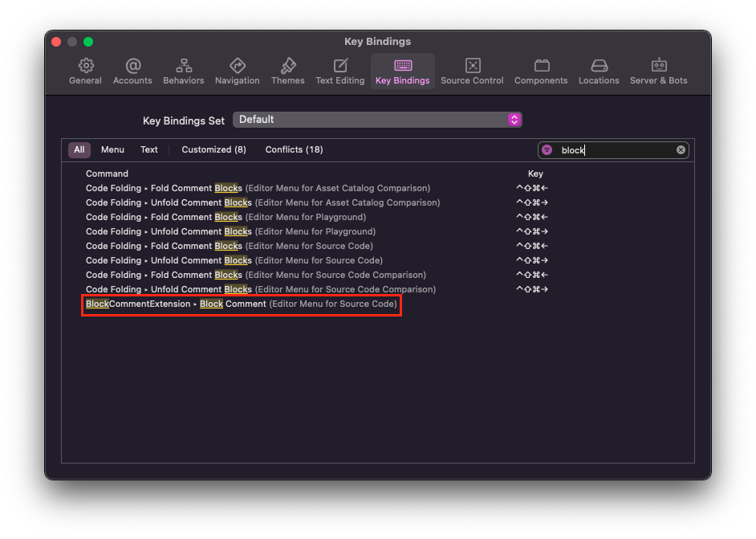Click key shortcut for Fold Blocks Playground

tap(532, 217)
